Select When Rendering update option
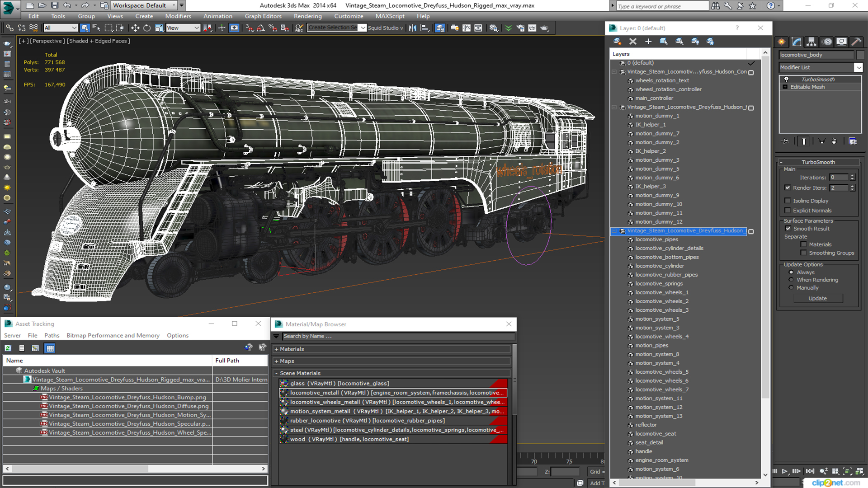 791,280
